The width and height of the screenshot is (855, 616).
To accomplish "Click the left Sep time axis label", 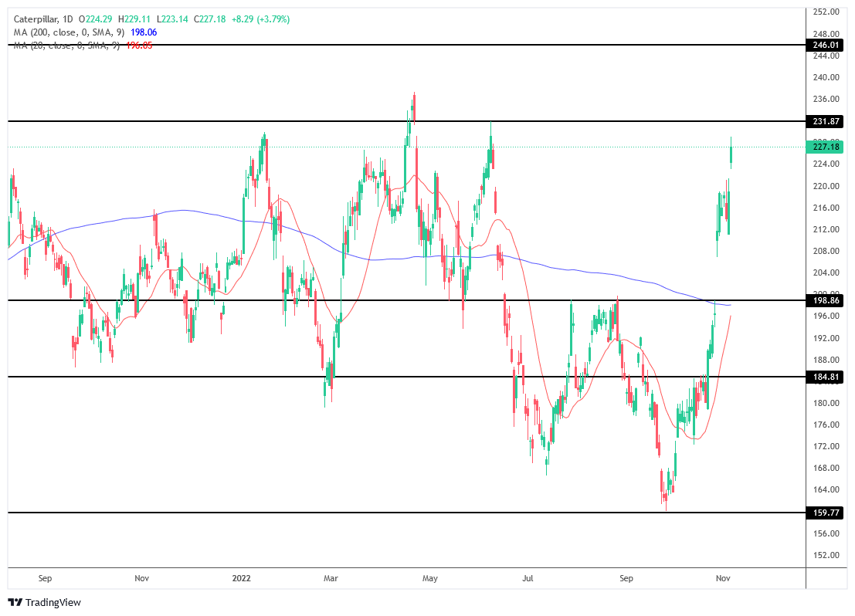I will pos(46,578).
